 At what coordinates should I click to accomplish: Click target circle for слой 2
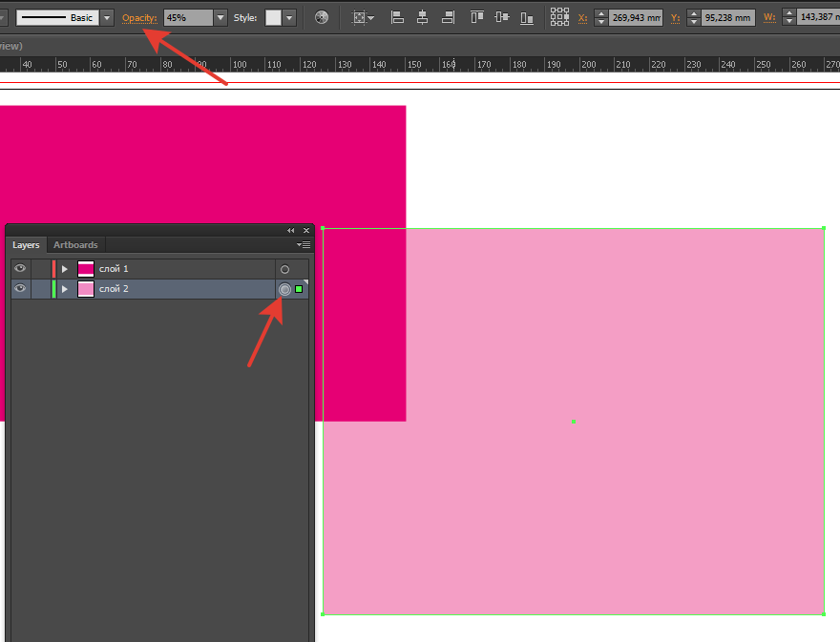[285, 289]
